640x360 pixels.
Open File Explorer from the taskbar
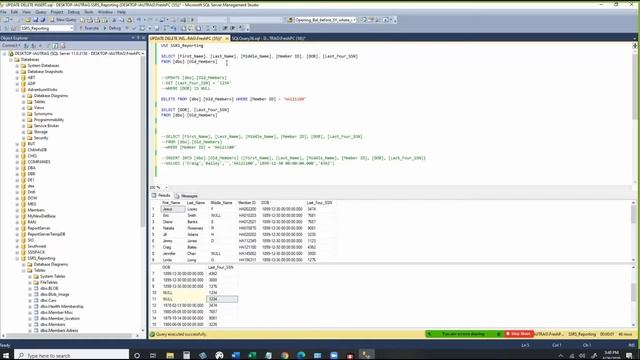coord(170,356)
